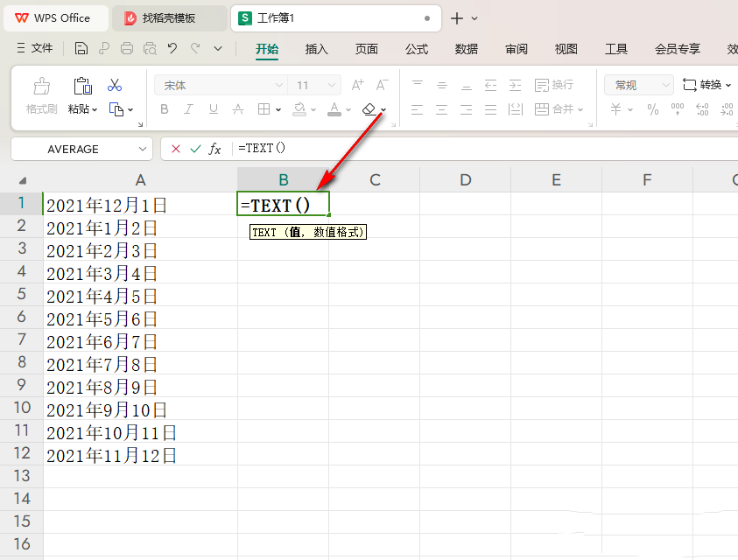This screenshot has height=560, width=738.
Task: Add a new document tab with plus
Action: point(456,19)
